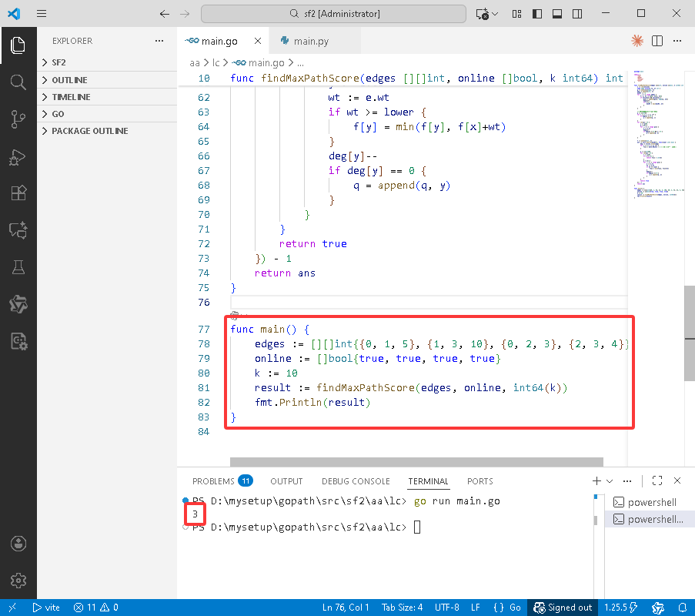
Task: Click Ln 76, Col 1 in status bar
Action: click(x=346, y=607)
